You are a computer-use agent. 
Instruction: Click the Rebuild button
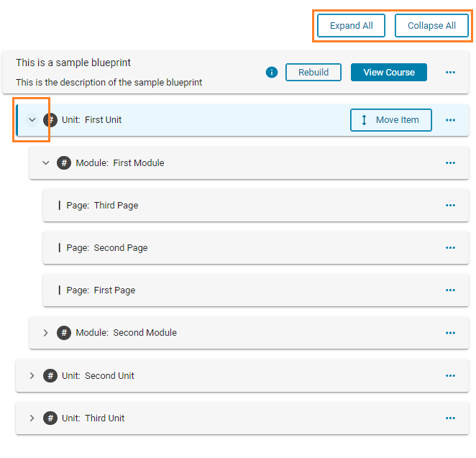(313, 72)
